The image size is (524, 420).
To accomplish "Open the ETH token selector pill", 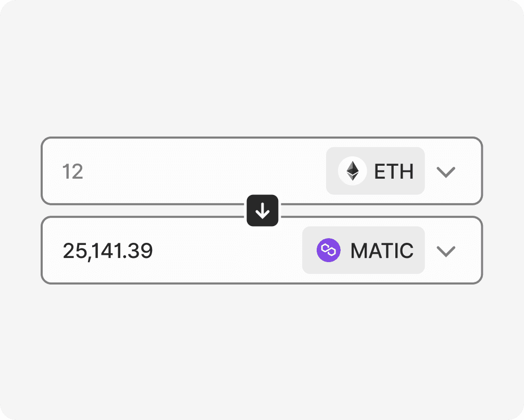I will (x=375, y=171).
